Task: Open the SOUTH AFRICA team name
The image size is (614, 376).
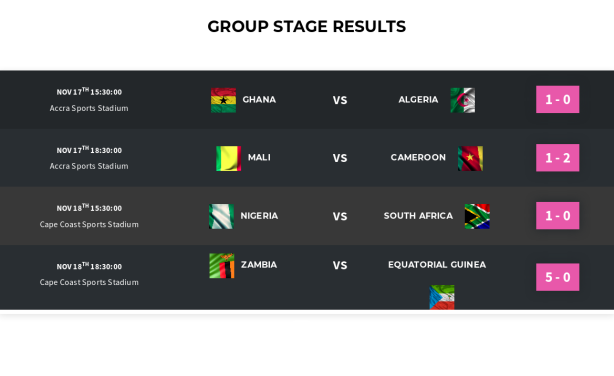Action: click(x=418, y=216)
